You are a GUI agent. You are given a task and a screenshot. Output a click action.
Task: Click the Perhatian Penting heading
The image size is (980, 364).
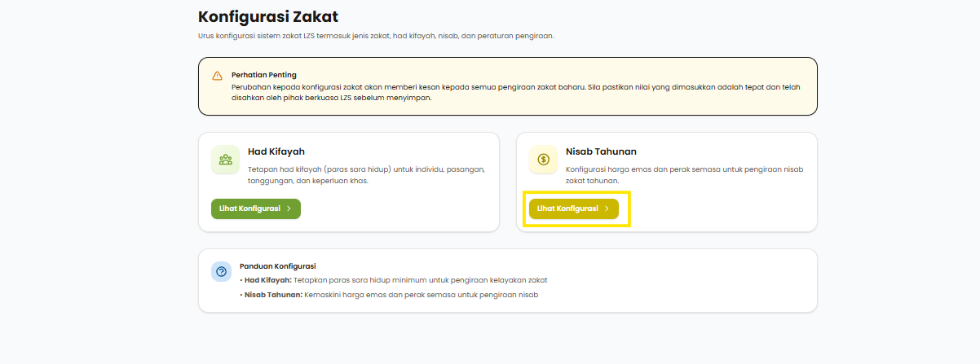264,75
